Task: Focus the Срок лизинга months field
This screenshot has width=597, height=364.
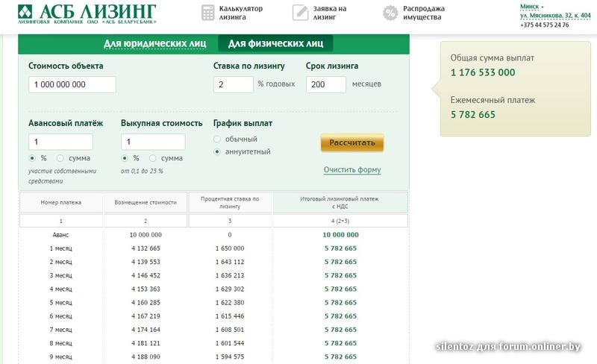Action: (x=326, y=84)
